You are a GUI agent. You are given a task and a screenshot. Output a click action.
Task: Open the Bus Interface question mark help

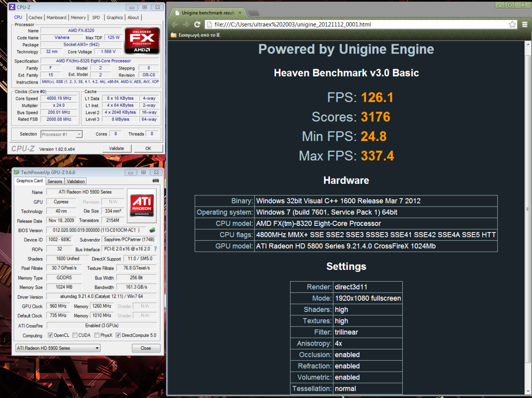click(156, 249)
